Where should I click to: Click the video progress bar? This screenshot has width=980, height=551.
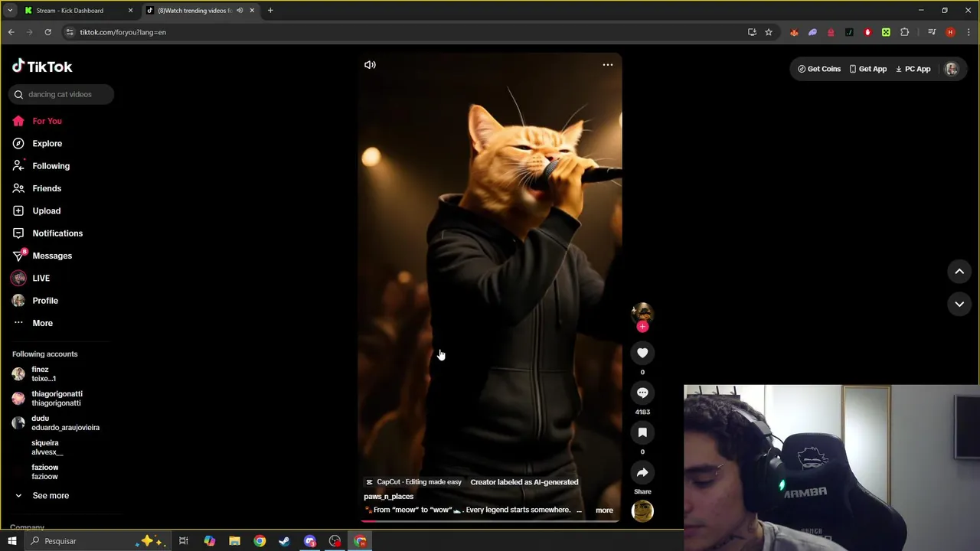pos(489,521)
